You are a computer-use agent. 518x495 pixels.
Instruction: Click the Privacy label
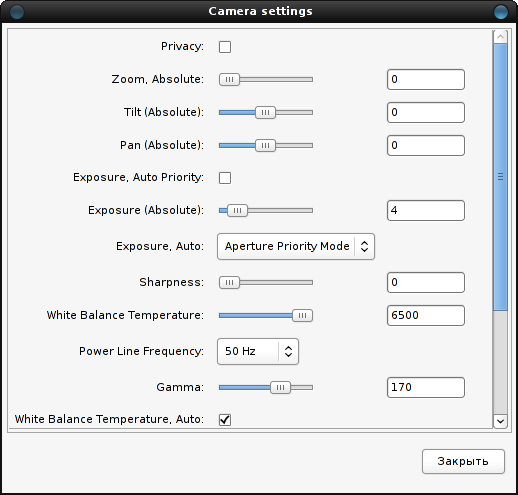coord(182,47)
